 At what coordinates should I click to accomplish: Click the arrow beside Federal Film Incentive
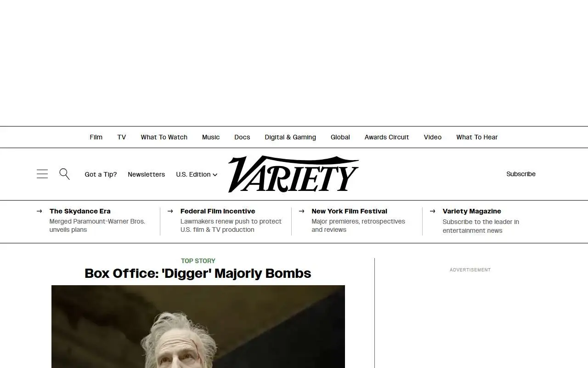(170, 211)
